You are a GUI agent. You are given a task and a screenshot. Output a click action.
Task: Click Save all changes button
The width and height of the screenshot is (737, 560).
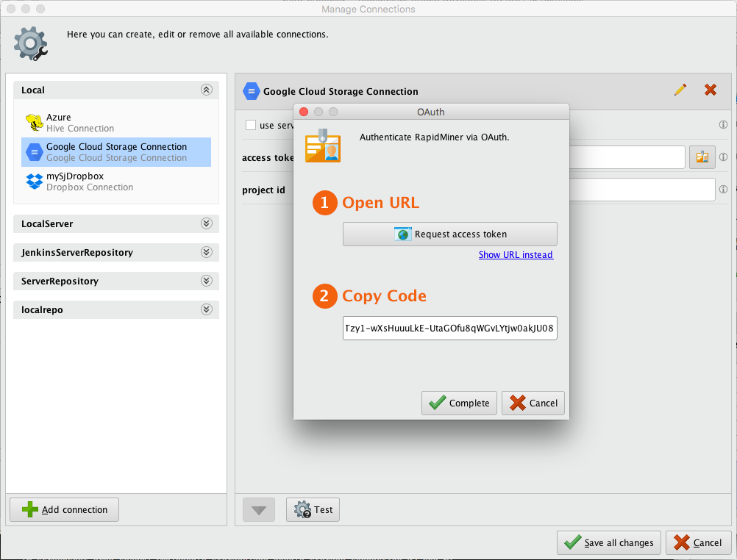point(609,542)
